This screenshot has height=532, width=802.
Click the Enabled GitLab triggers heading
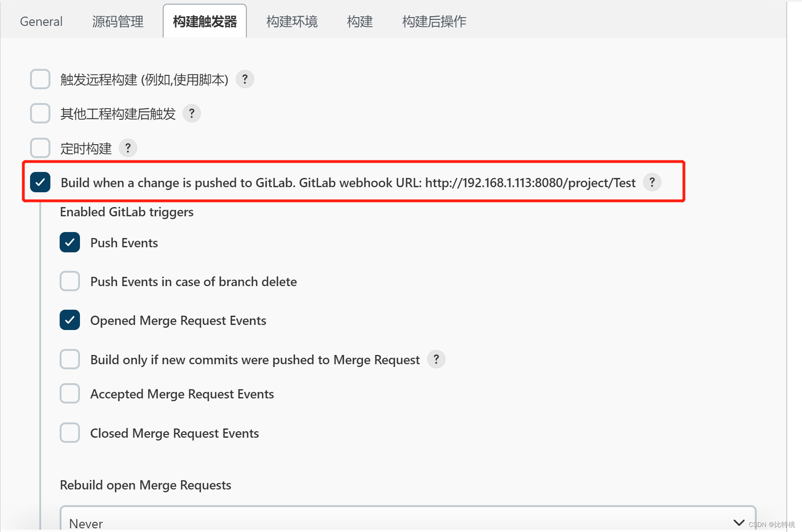127,212
